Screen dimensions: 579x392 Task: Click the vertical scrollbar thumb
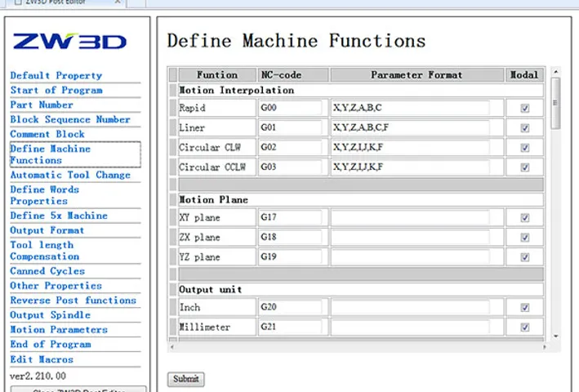[x=555, y=103]
